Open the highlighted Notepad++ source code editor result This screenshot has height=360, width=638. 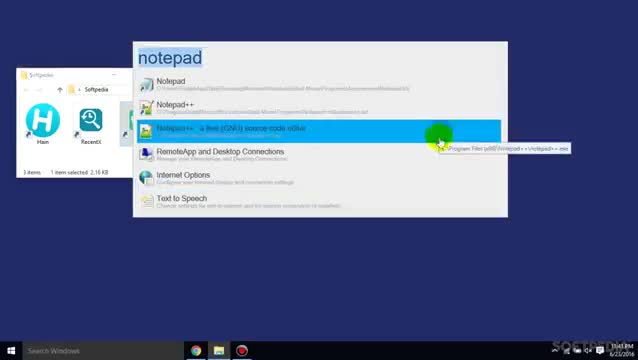(319, 131)
